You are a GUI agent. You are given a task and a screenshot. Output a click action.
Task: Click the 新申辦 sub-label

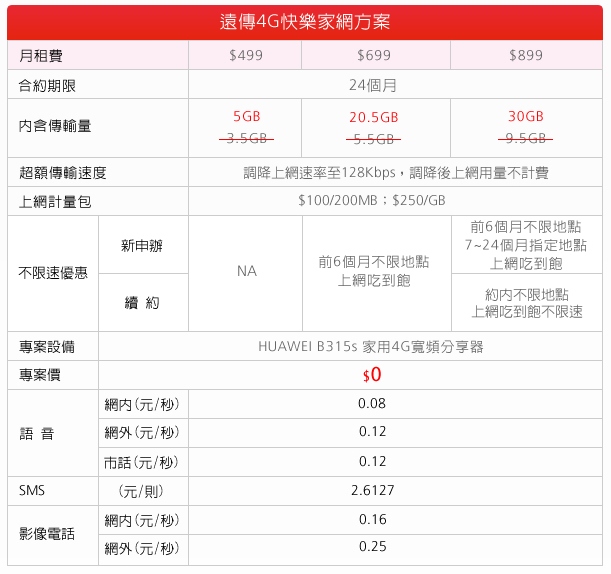coord(142,245)
